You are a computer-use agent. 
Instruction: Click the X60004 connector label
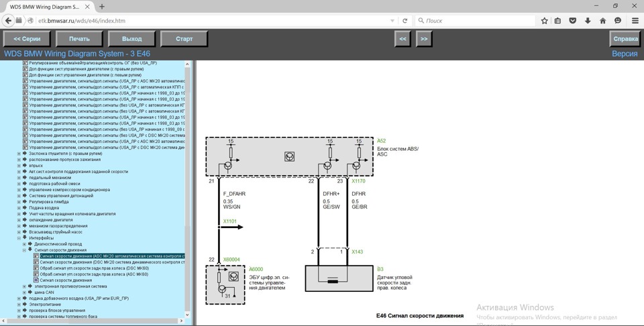click(x=231, y=260)
